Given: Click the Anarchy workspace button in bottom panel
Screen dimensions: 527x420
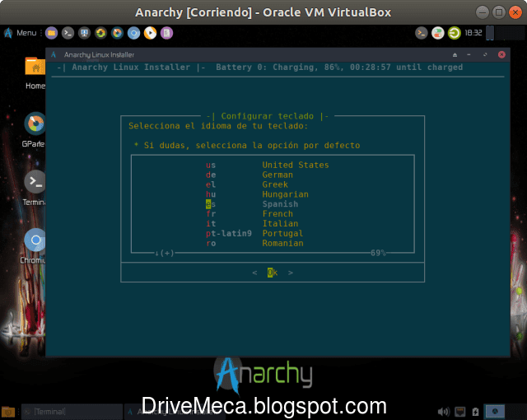Looking at the screenshot, I should (x=494, y=411).
